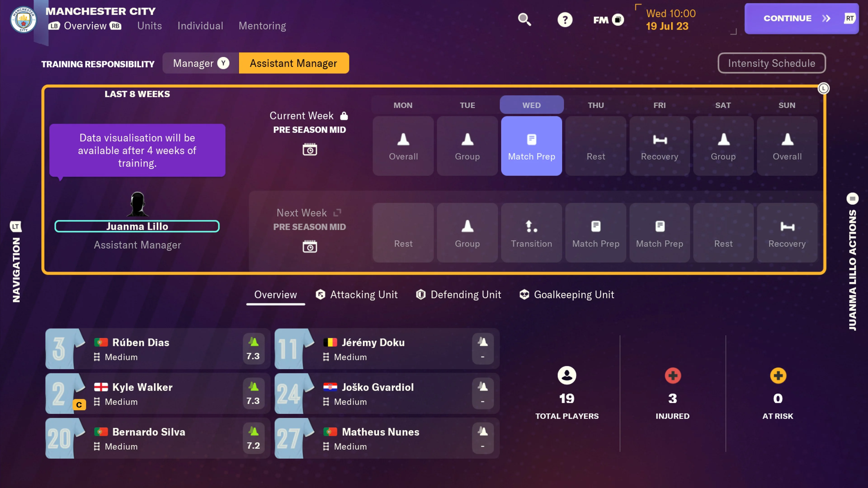Expand next week's Transition session
The image size is (868, 488).
531,233
